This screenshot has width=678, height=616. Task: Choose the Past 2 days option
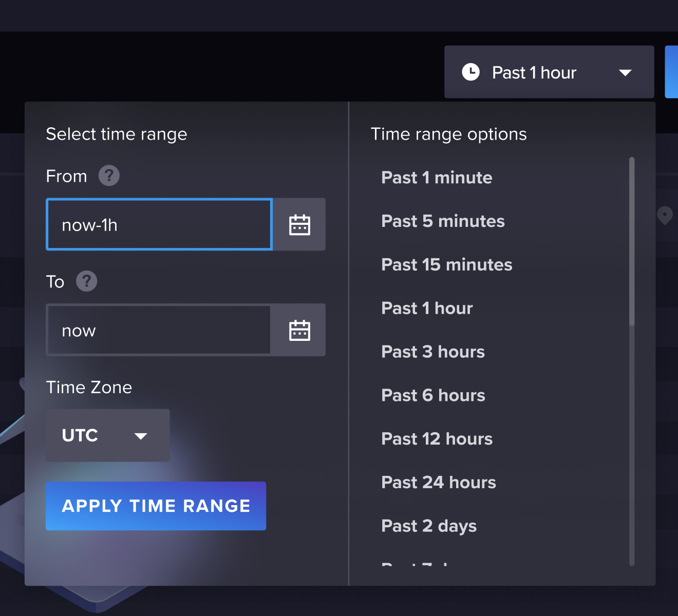tap(429, 526)
